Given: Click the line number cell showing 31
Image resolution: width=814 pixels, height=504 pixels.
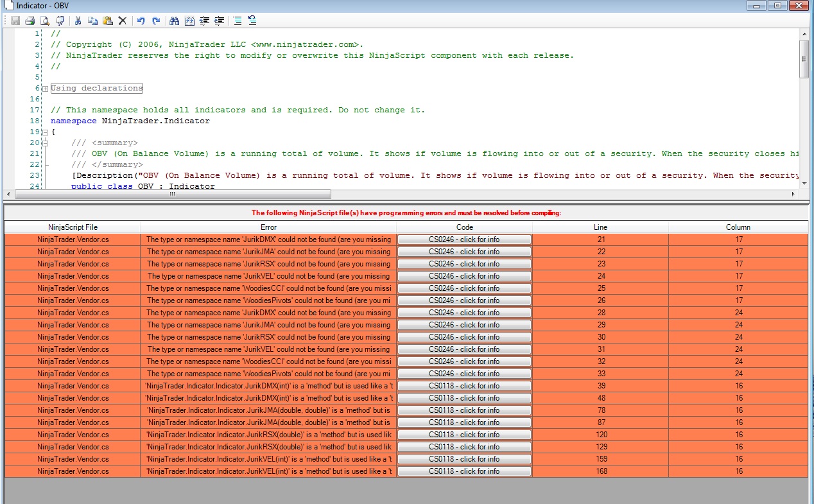Looking at the screenshot, I should (x=600, y=349).
